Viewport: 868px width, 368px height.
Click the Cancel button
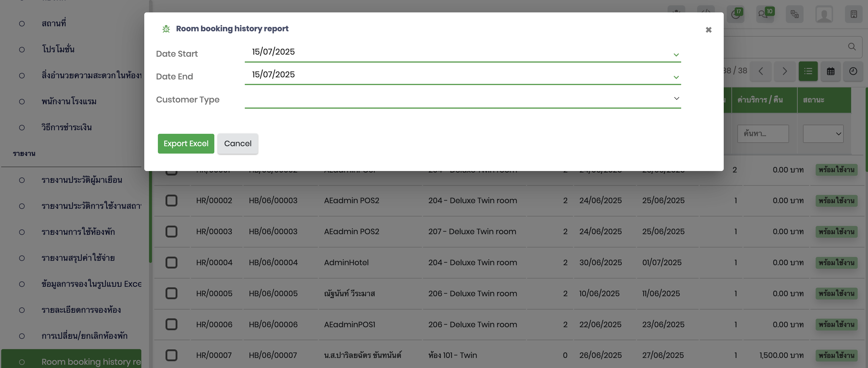tap(238, 144)
